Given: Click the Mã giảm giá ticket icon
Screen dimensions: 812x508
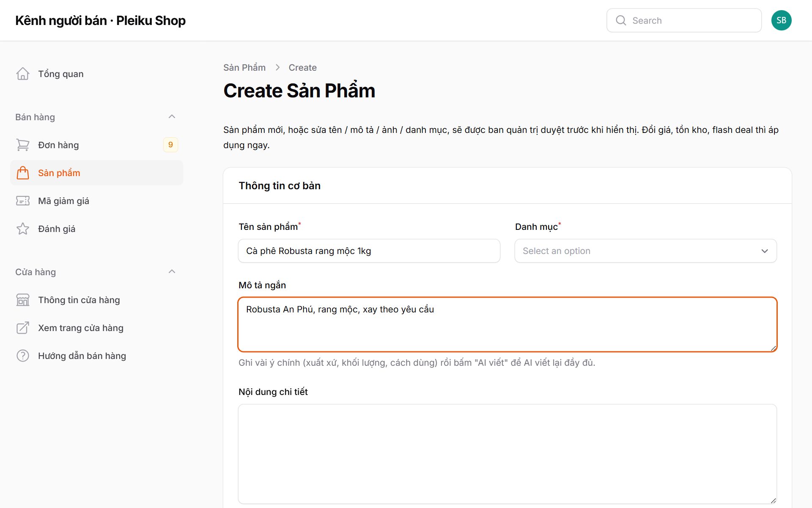Looking at the screenshot, I should (23, 201).
